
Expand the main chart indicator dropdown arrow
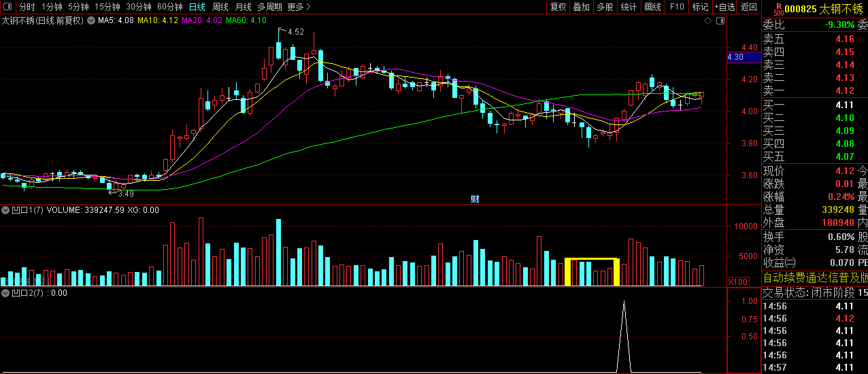[92, 20]
